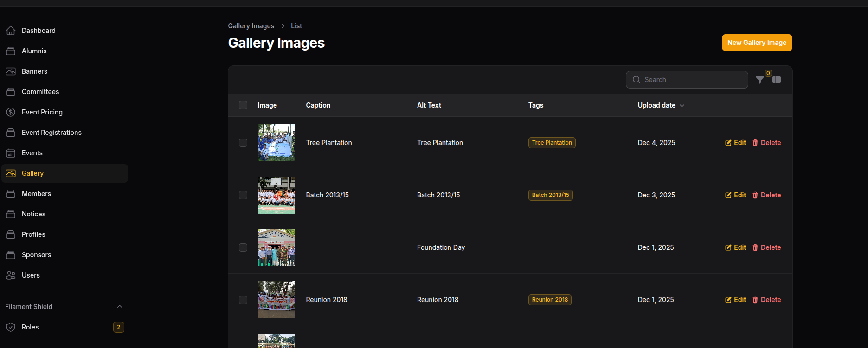Go to Events in sidebar
868x348 pixels.
click(65, 153)
